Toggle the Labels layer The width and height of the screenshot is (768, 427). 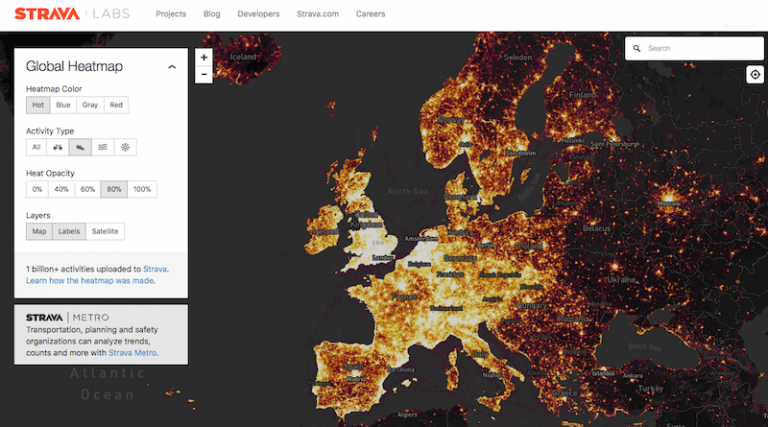(x=69, y=231)
